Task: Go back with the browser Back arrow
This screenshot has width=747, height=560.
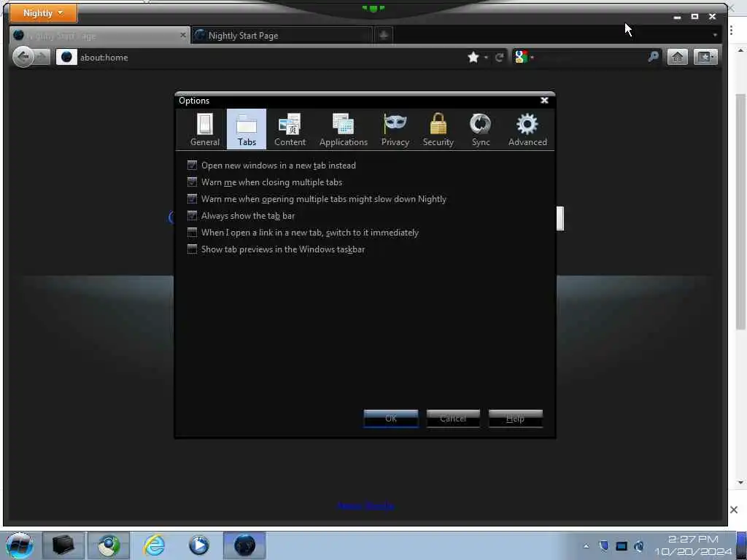Action: click(23, 57)
